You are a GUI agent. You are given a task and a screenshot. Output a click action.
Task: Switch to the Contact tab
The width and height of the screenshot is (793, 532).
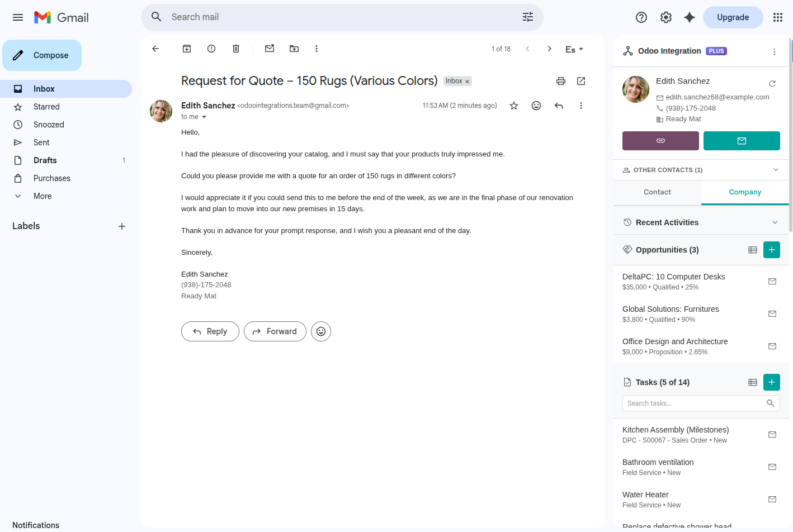[x=657, y=192]
